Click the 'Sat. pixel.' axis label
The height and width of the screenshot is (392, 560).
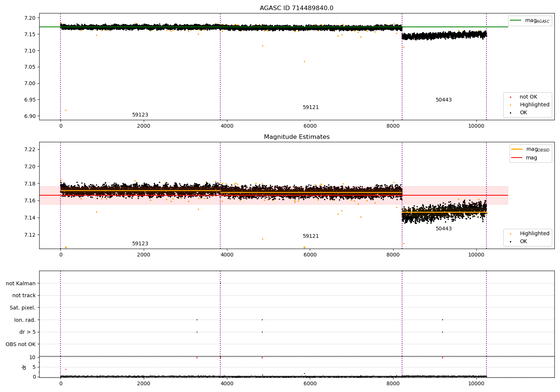(x=22, y=308)
